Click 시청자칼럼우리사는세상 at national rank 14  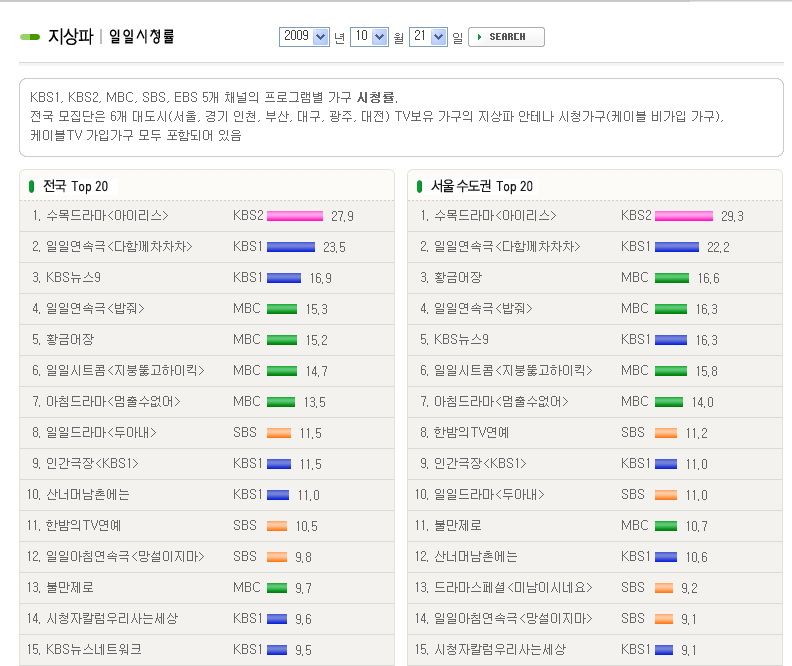[112, 618]
